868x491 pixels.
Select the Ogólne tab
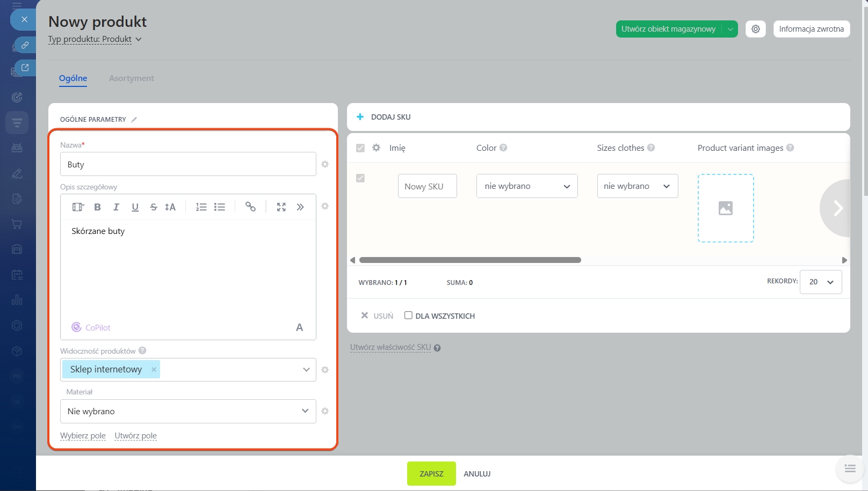click(x=73, y=78)
